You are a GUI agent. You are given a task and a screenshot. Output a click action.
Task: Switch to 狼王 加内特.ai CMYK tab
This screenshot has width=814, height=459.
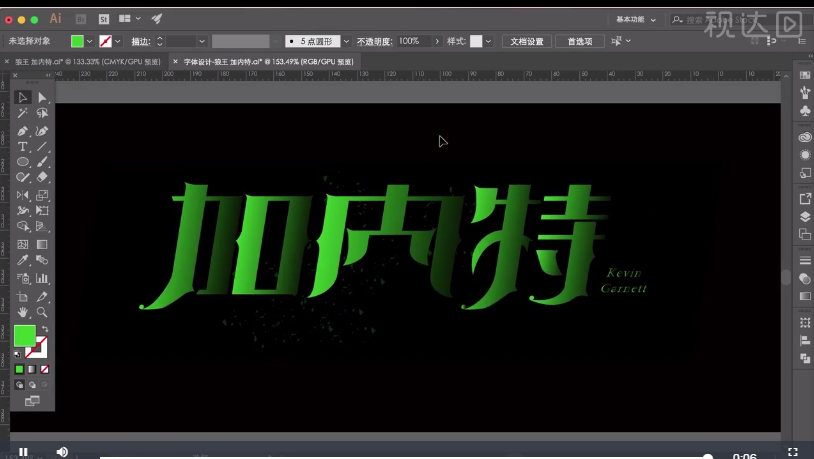[x=87, y=62]
